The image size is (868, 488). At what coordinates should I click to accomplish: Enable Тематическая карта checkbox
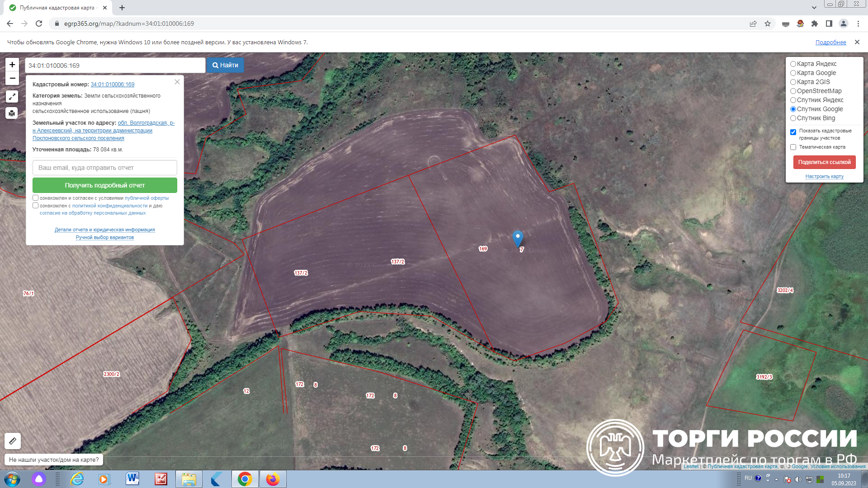tap(793, 147)
